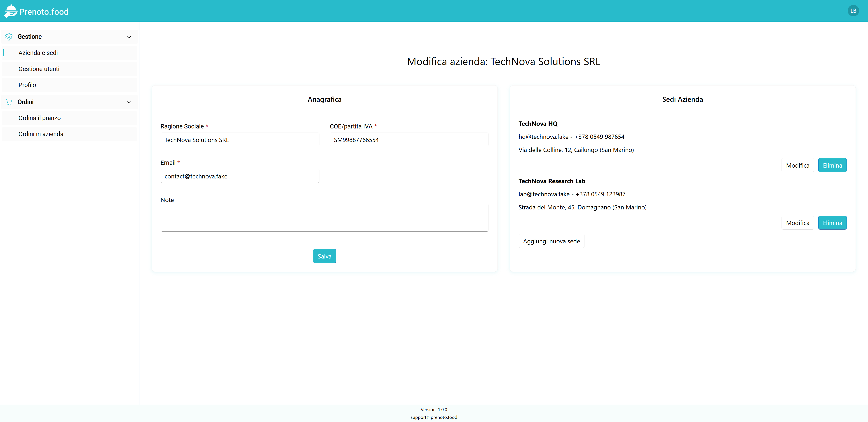The width and height of the screenshot is (868, 422).
Task: Click the Gestione gear icon
Action: (x=9, y=36)
